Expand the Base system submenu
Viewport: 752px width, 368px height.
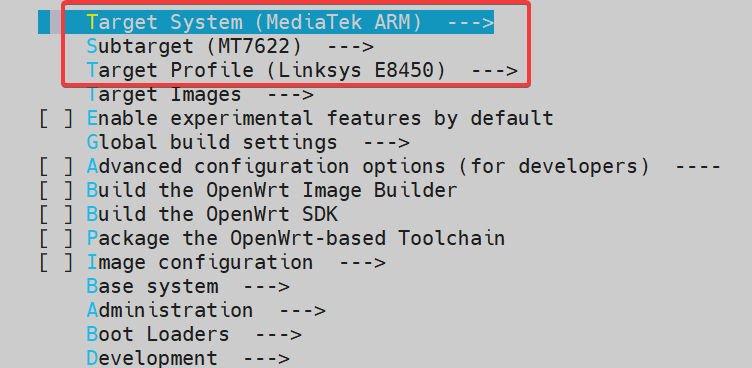pos(188,286)
